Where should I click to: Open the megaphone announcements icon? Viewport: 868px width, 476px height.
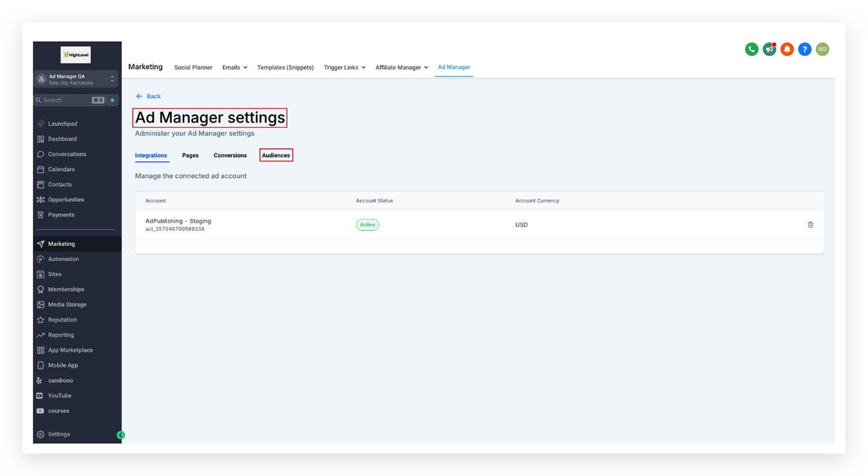769,49
